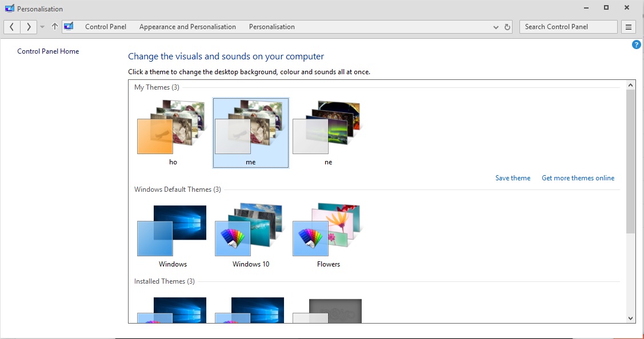Go to Control Panel Home
The height and width of the screenshot is (339, 644).
pos(48,51)
